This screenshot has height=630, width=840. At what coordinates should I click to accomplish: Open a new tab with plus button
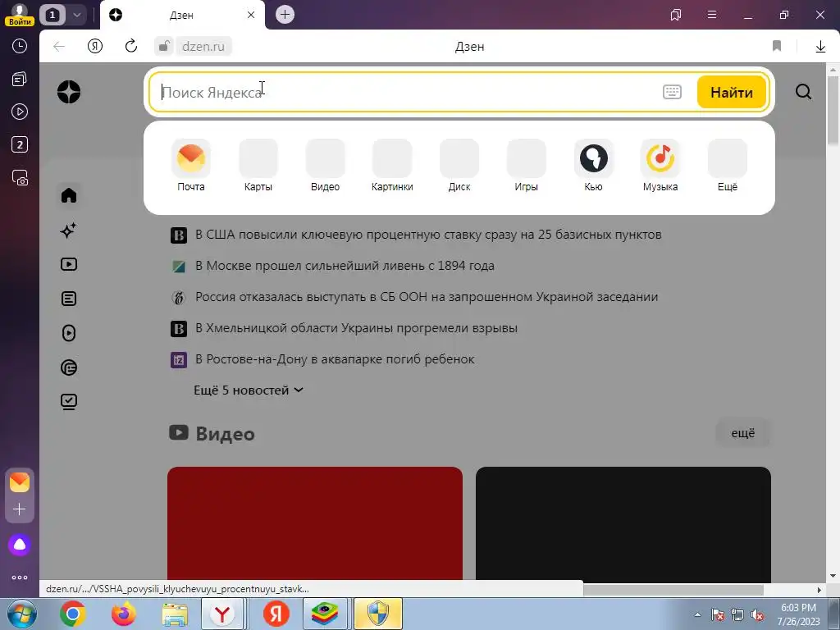pyautogui.click(x=285, y=15)
